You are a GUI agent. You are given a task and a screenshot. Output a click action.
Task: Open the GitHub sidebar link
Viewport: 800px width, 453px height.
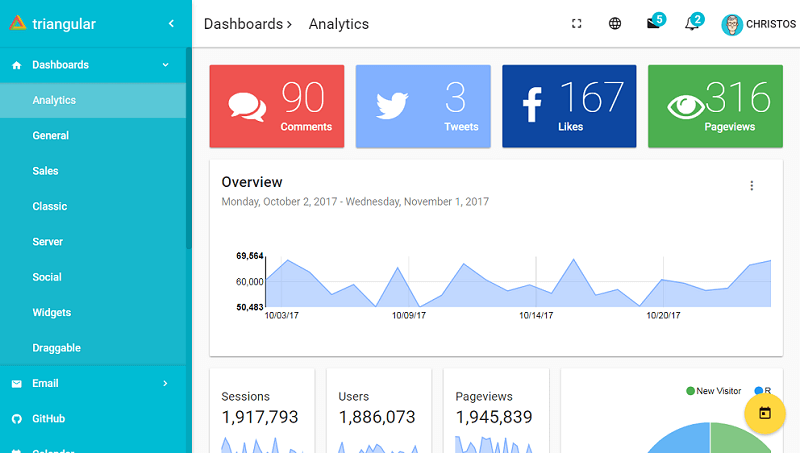[x=93, y=419]
